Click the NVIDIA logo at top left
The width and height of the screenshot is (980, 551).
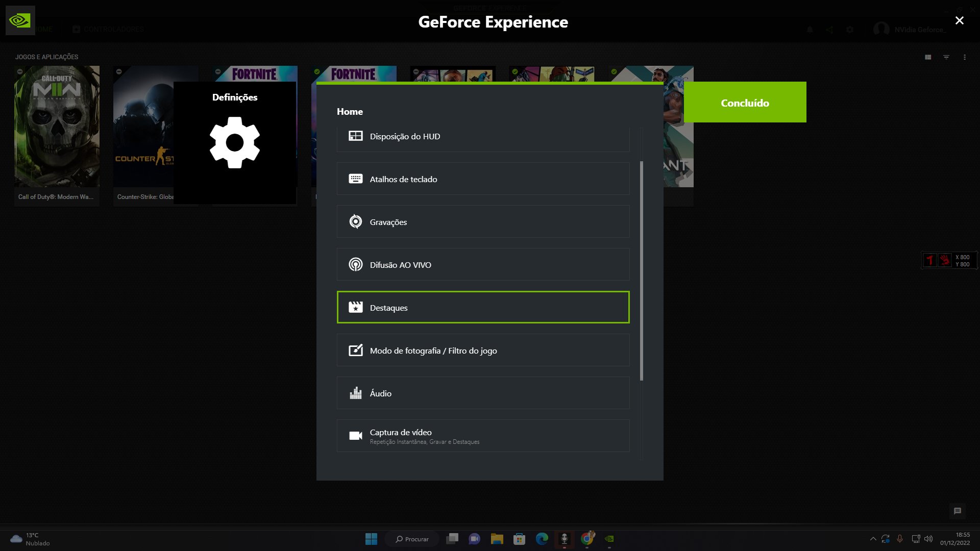(20, 20)
